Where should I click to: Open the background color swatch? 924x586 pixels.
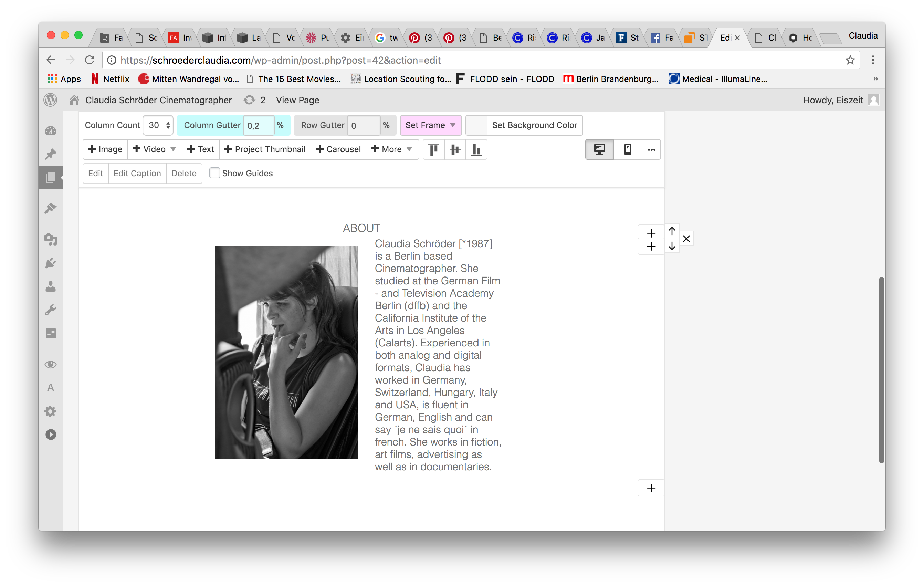[x=476, y=125]
